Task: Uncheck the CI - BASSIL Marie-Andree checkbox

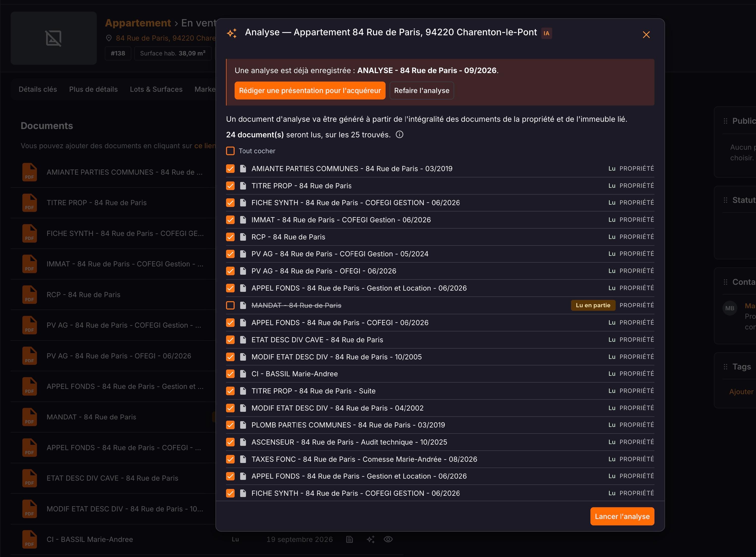Action: [230, 374]
